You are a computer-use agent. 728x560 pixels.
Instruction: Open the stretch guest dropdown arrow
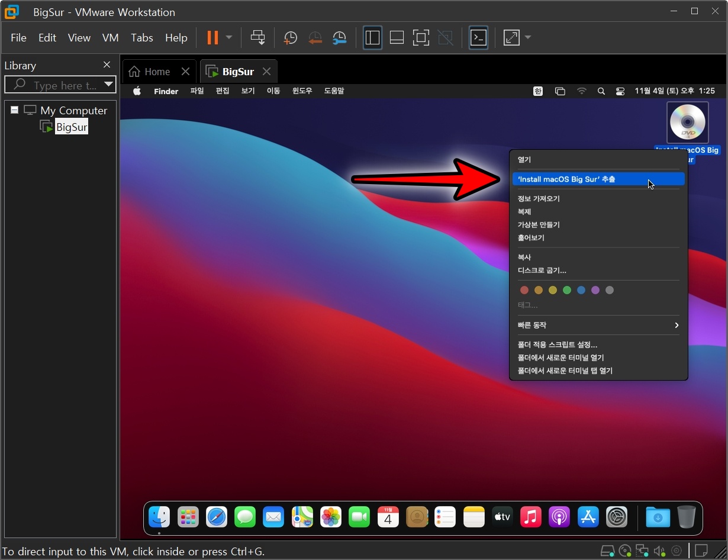[528, 38]
